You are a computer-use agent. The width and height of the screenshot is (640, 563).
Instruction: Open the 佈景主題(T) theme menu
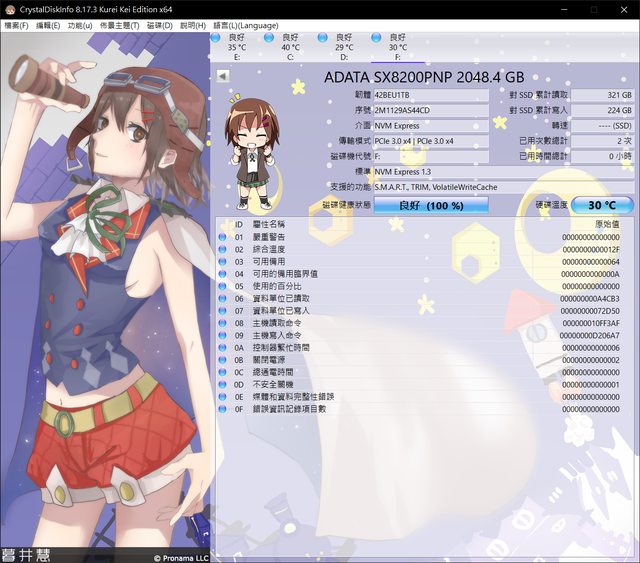click(x=119, y=24)
